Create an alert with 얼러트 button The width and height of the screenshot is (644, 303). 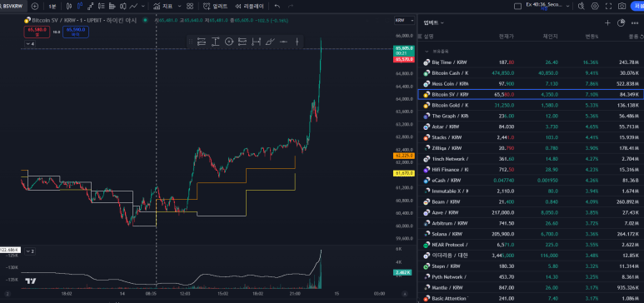click(216, 6)
